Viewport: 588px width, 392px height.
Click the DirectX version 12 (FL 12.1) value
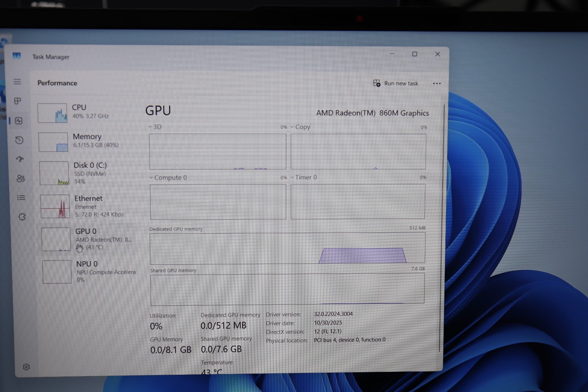[328, 331]
